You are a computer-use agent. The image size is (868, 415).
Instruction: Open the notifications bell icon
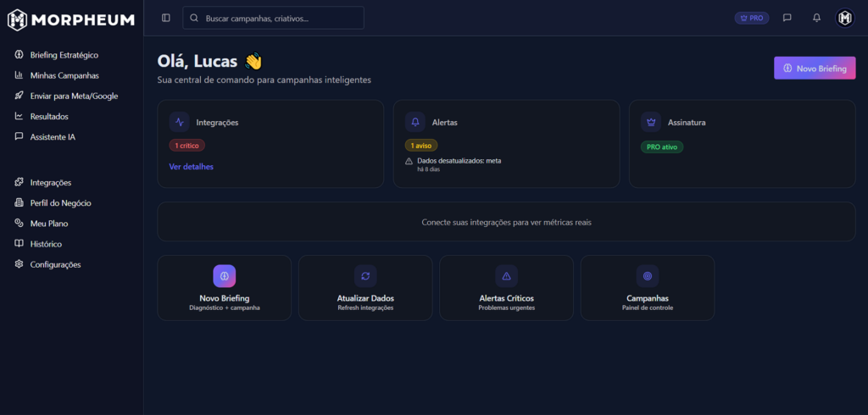(816, 18)
